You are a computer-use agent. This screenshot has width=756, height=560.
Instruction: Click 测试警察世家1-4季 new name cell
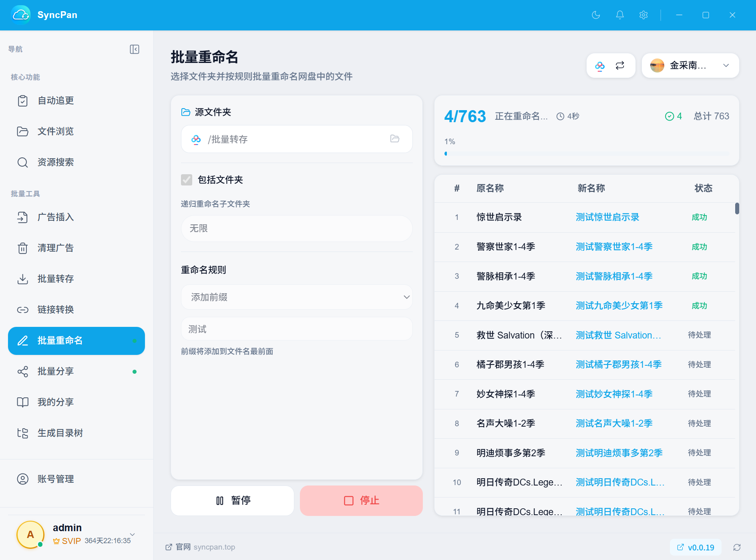click(x=614, y=247)
